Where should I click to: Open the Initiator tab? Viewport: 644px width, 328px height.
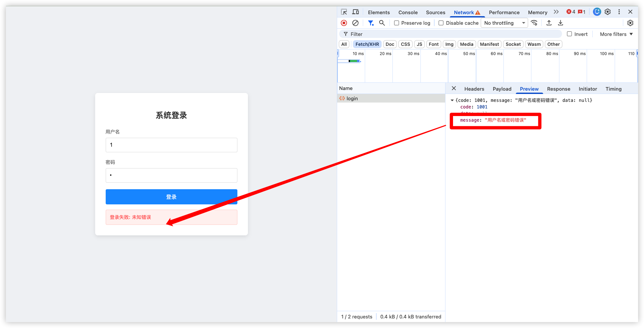point(588,89)
